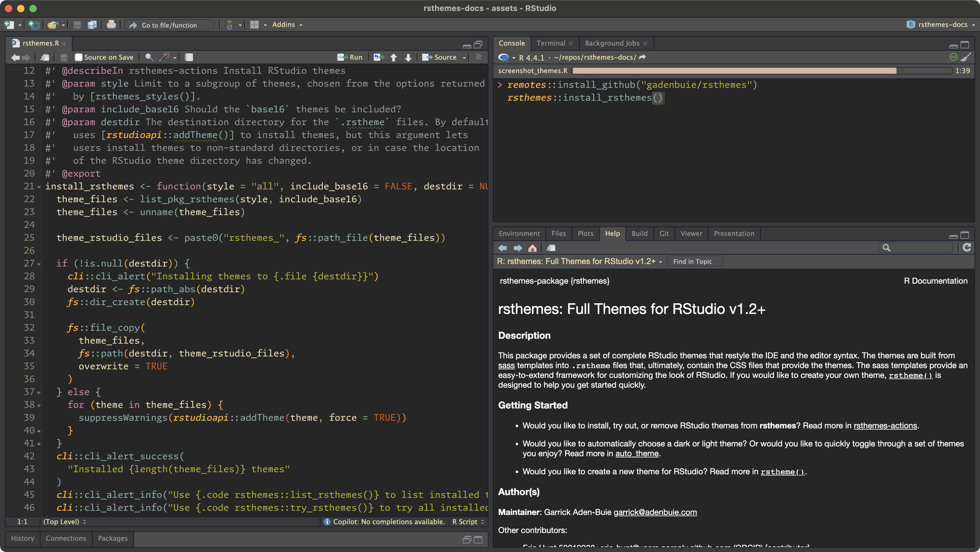Screen dimensions: 980x552
Task: Click the Run button in editor toolbar
Action: 350,58
